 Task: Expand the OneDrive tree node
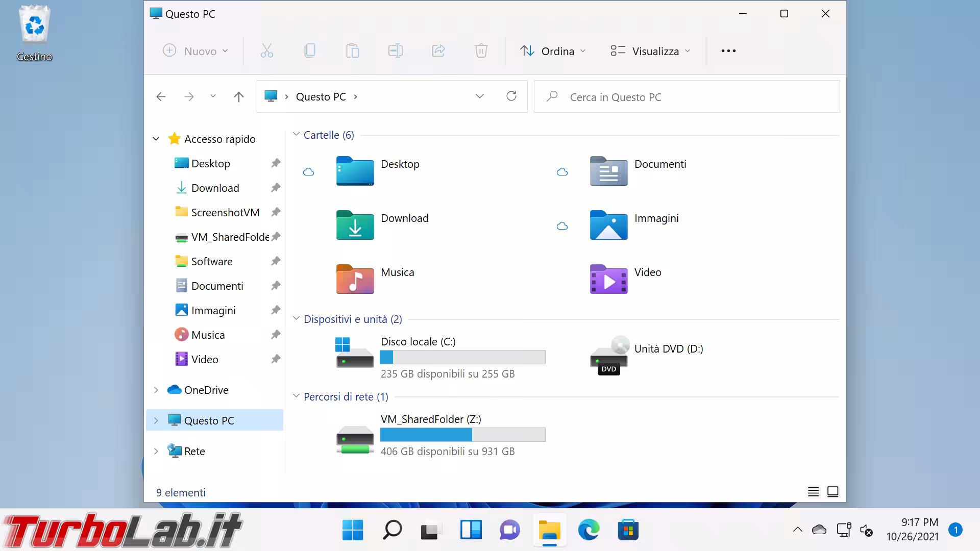coord(156,390)
